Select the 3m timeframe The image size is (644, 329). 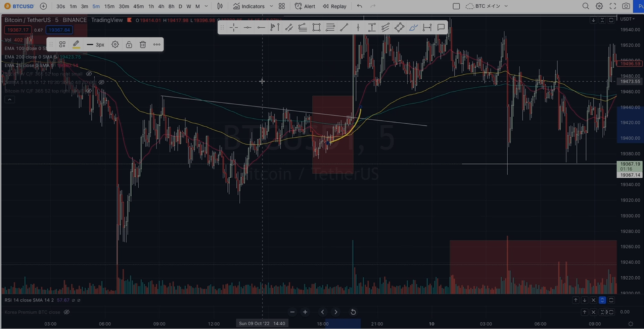point(85,6)
